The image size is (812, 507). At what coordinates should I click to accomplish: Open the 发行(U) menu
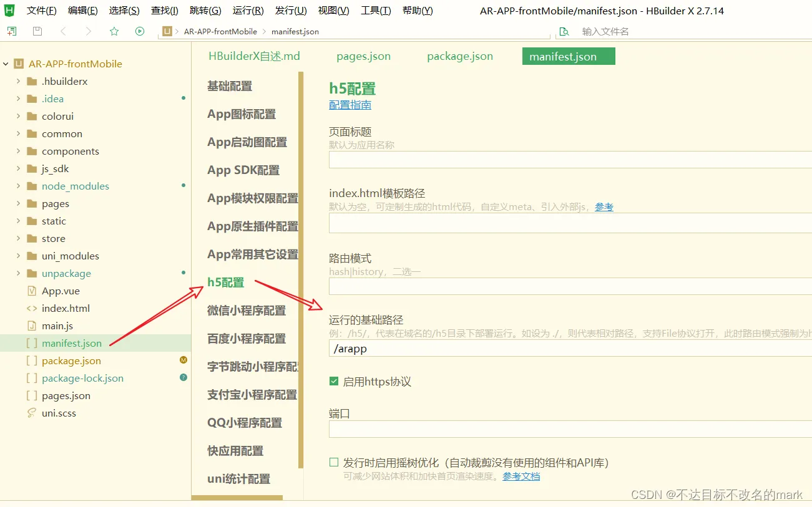click(291, 11)
